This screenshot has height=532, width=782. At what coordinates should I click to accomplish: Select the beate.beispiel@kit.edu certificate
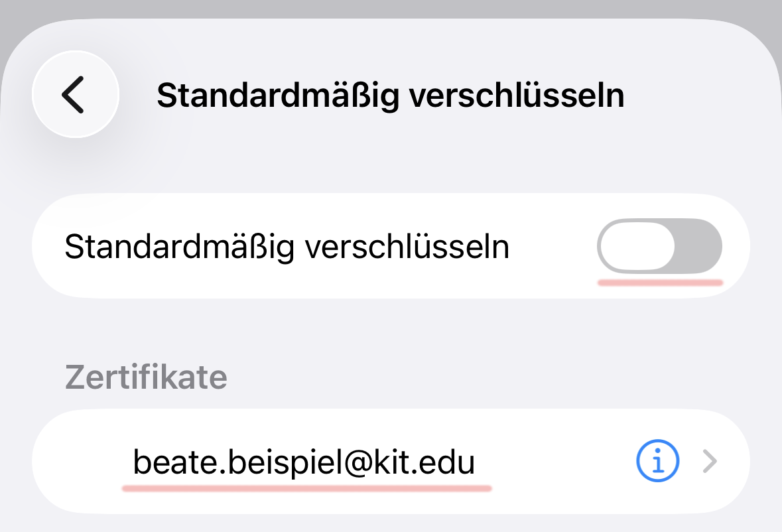click(x=304, y=462)
